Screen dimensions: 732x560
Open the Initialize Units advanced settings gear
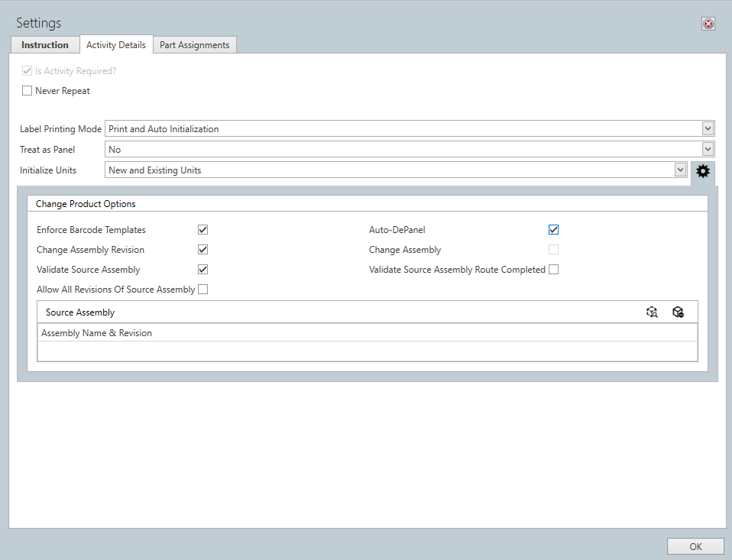coord(702,171)
